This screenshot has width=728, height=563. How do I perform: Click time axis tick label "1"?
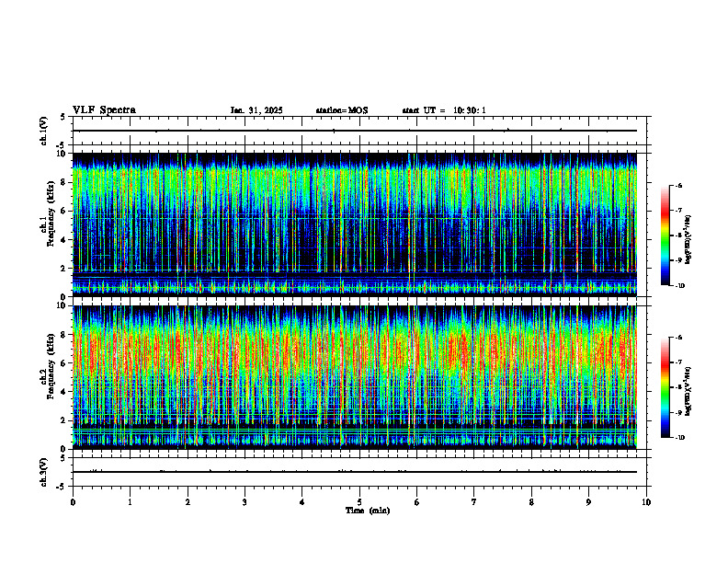tap(130, 502)
